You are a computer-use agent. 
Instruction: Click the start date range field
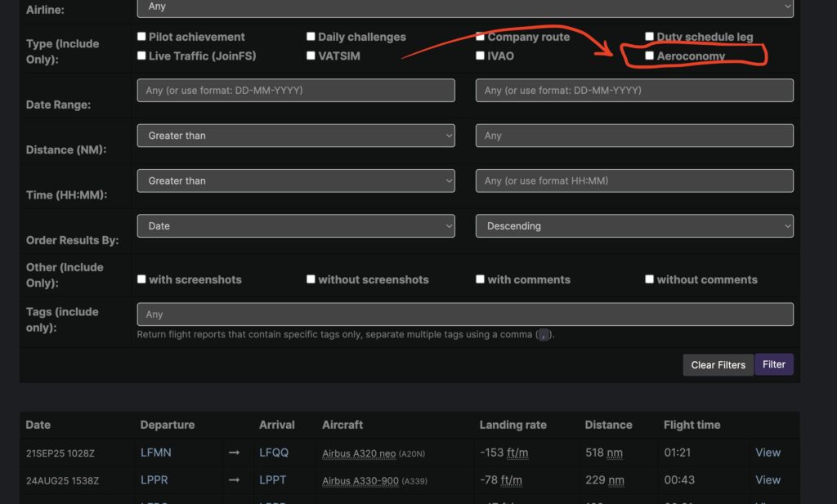pos(296,91)
